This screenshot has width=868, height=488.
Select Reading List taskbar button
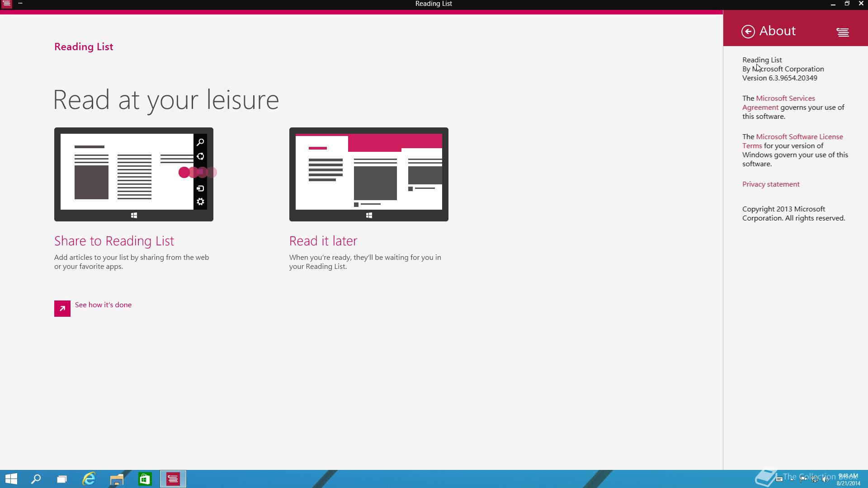(173, 479)
